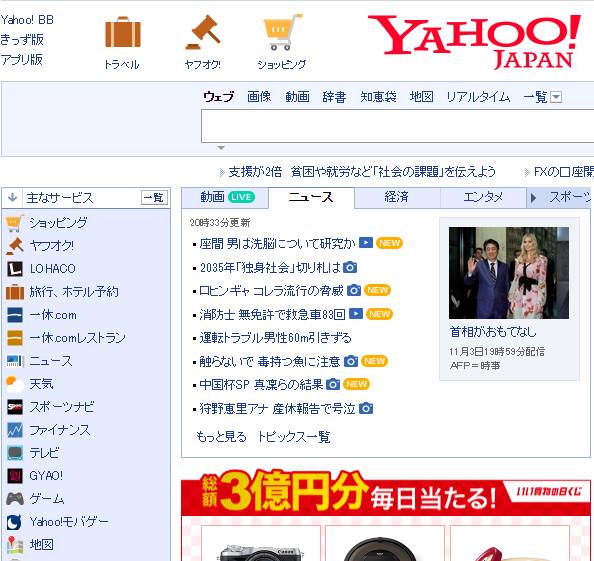Click the game controller icon
Image resolution: width=594 pixels, height=561 pixels.
tap(15, 499)
